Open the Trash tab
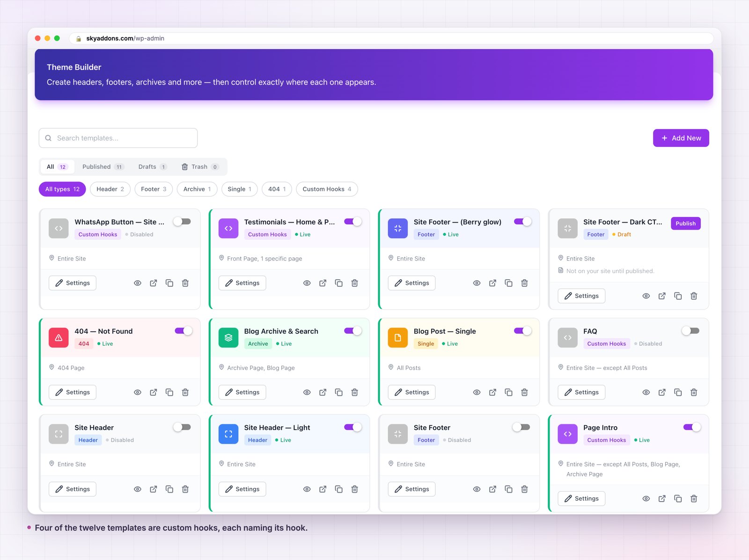 [200, 167]
